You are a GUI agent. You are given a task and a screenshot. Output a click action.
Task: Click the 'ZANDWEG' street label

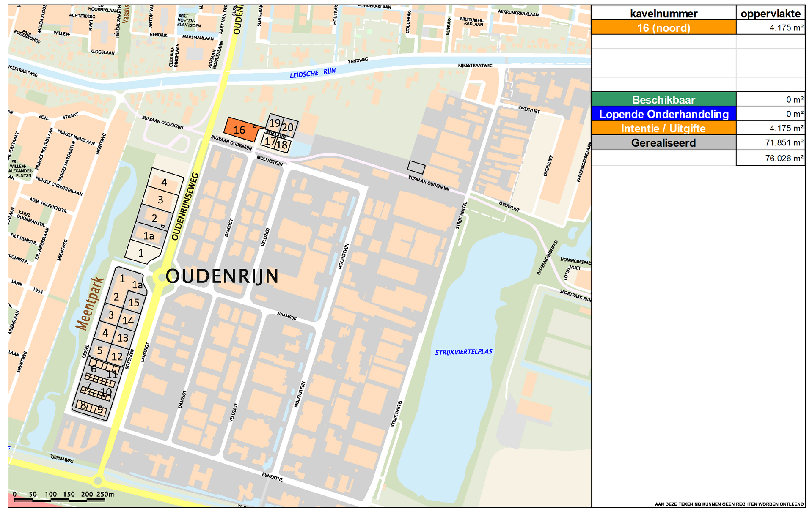[x=358, y=61]
